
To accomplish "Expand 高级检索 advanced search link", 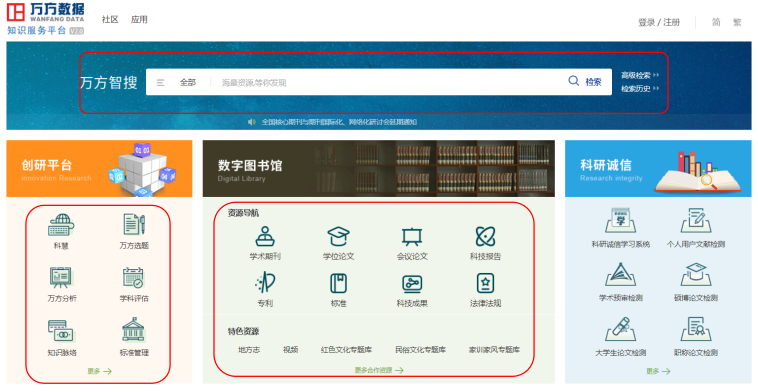I will (640, 75).
